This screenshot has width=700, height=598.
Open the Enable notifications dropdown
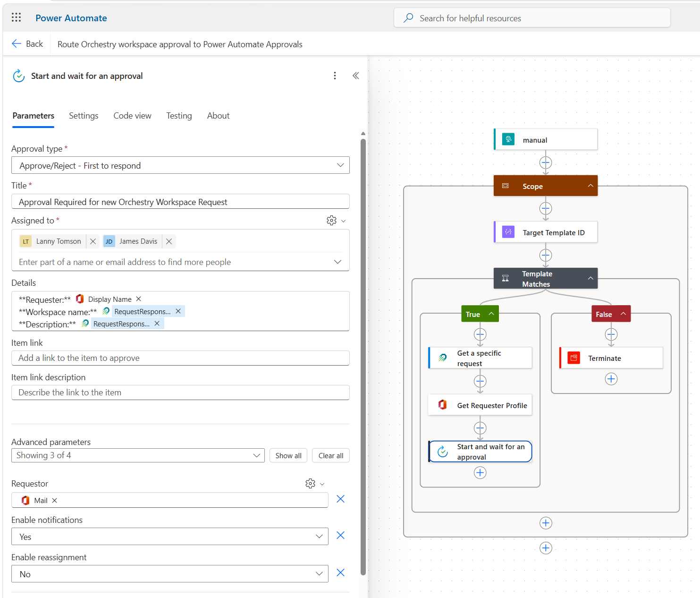[170, 537]
